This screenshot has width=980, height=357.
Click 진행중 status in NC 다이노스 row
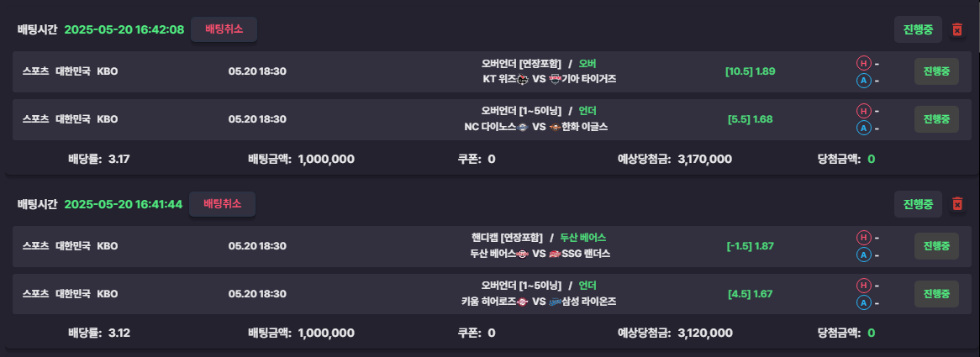point(936,119)
